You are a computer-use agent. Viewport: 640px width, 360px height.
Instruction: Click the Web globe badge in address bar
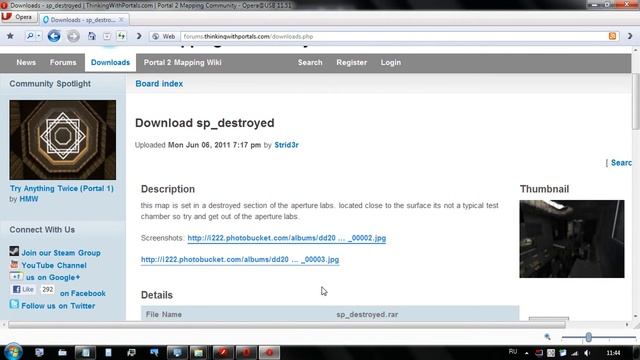[x=164, y=36]
